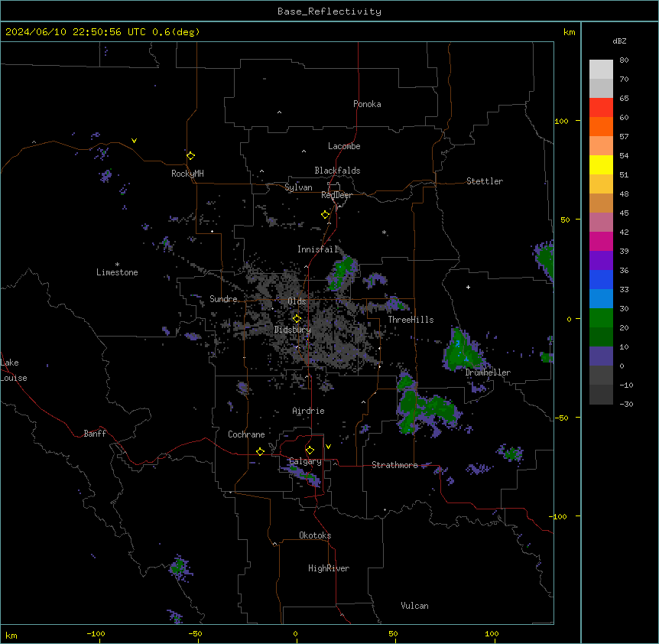Viewport: 659px width, 644px height.
Task: Select the dark green 10-20 dBZ legend swatch
Action: (601, 337)
